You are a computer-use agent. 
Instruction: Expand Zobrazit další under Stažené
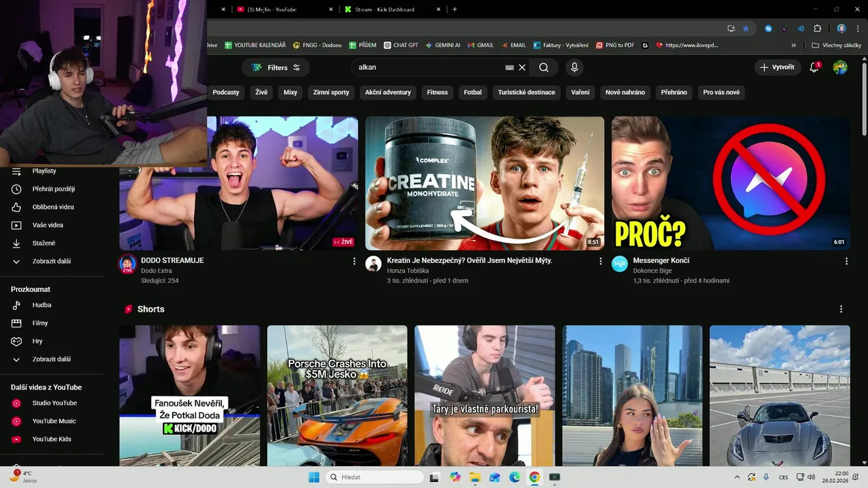click(x=52, y=261)
